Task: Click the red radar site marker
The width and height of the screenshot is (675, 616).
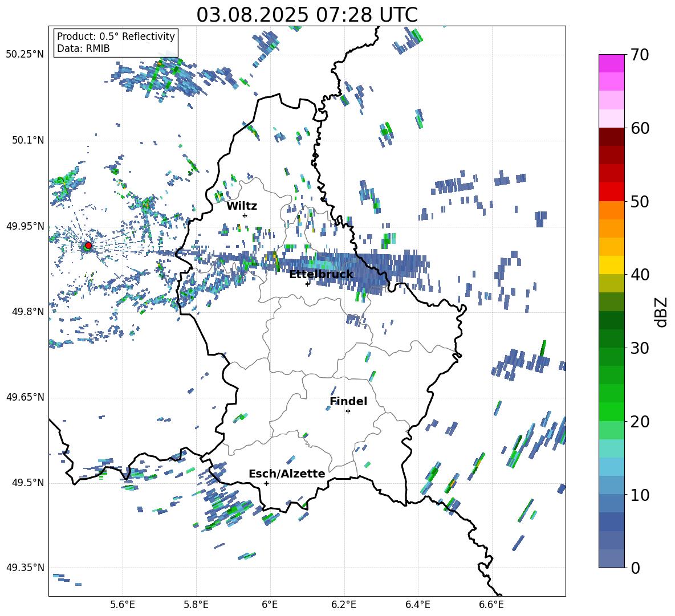Action: tap(88, 245)
